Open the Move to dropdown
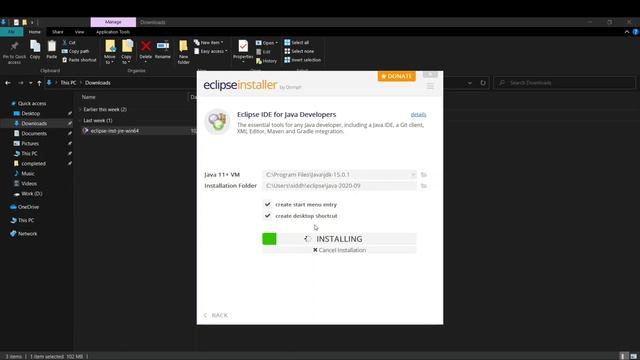 pos(110,52)
